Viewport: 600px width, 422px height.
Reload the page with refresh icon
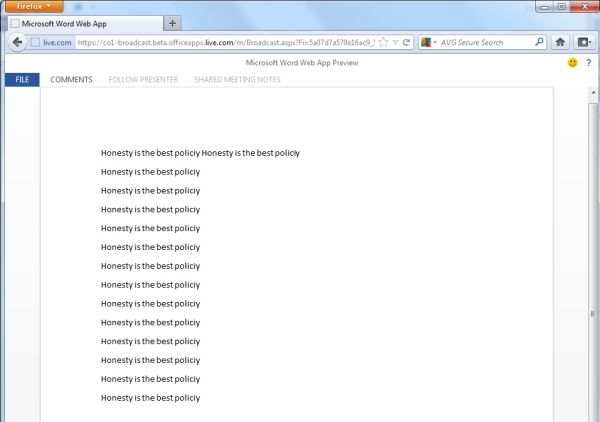coord(406,42)
